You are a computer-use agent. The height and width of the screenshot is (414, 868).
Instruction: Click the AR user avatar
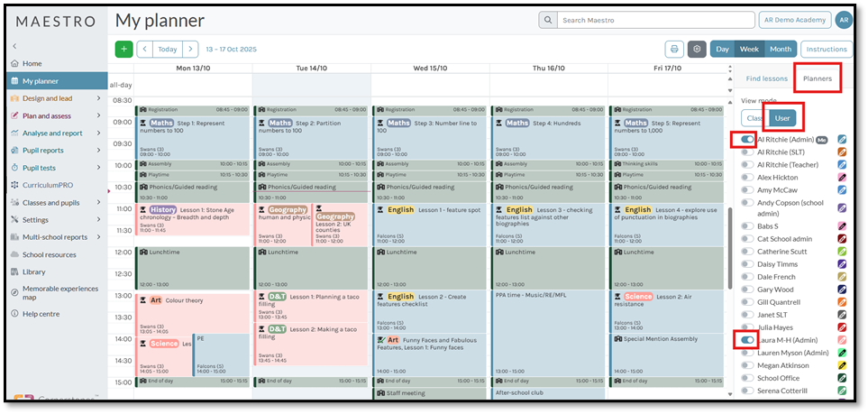point(843,20)
